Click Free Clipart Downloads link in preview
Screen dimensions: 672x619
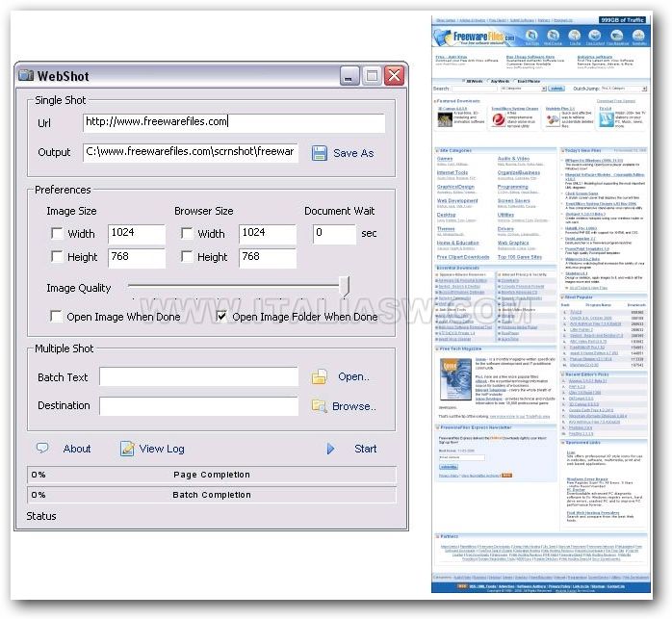click(x=463, y=257)
